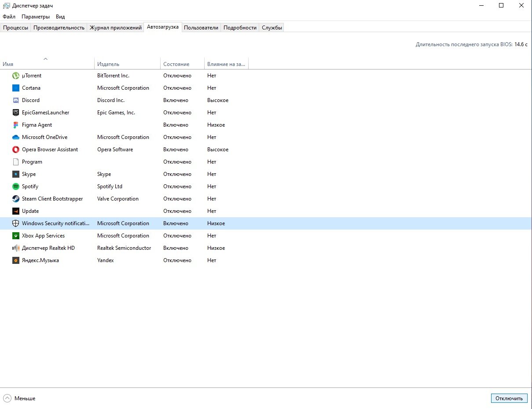Open the Подробности tab

[x=240, y=28]
